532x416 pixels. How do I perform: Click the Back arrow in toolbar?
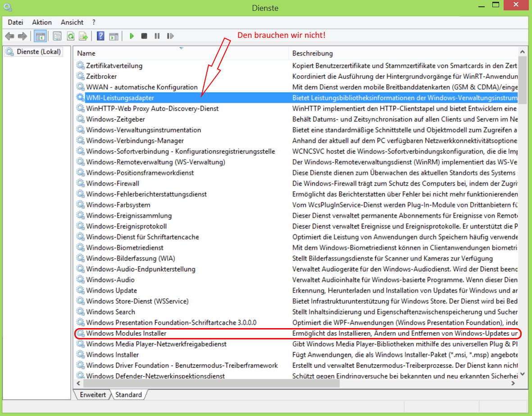click(x=9, y=36)
